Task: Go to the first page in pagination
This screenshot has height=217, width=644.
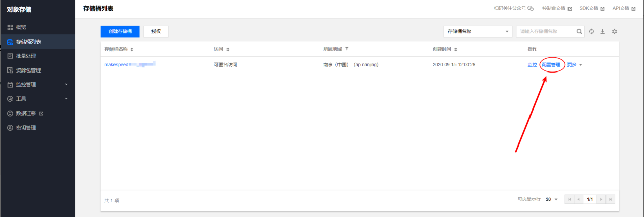Action: click(x=569, y=200)
